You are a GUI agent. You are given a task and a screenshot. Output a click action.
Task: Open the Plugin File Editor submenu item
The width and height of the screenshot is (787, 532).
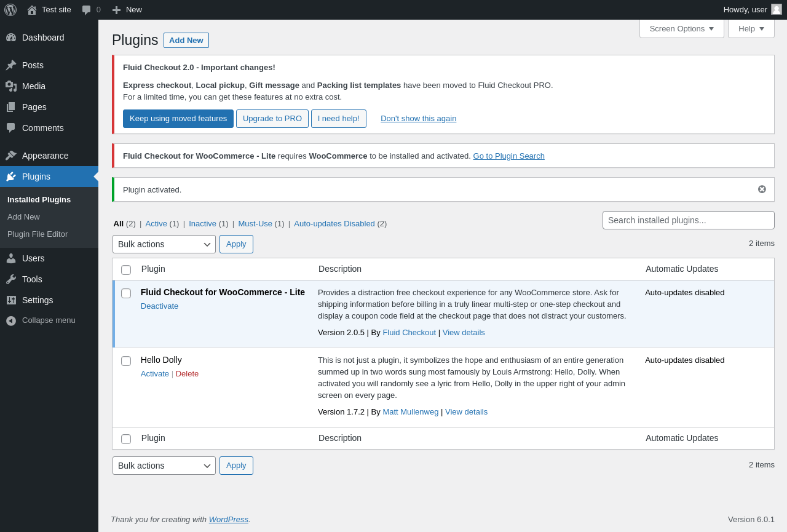click(38, 234)
